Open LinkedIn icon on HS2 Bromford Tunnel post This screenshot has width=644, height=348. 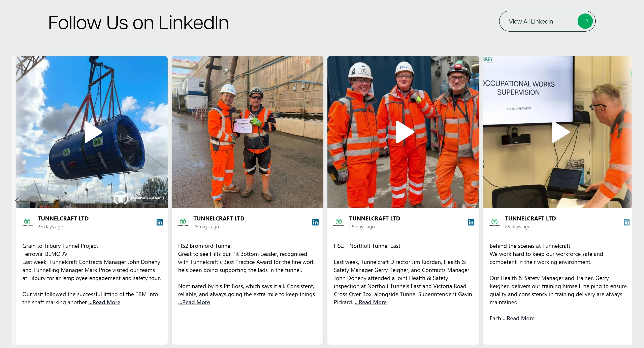315,222
